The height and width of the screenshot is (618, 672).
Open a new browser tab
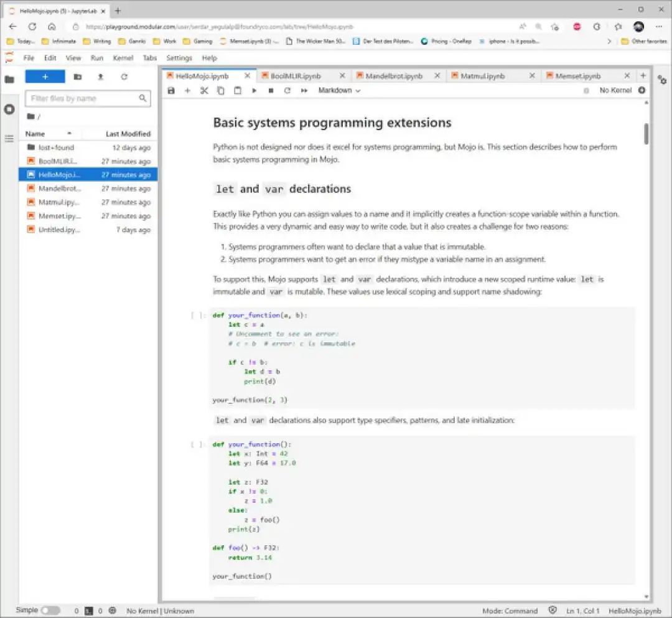[118, 11]
